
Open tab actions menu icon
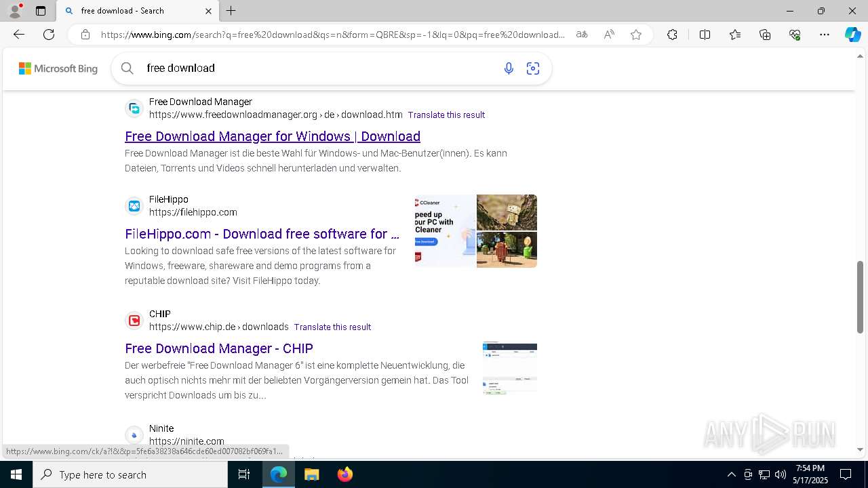(x=41, y=11)
